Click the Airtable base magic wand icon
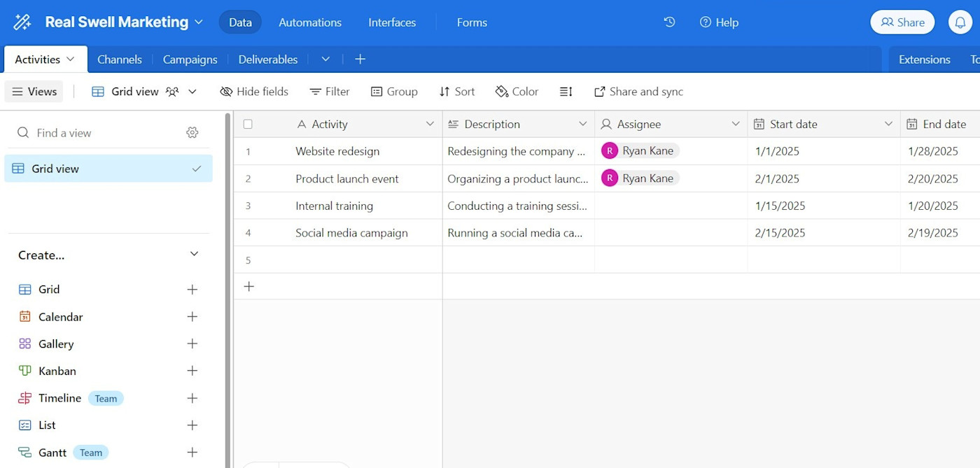 tap(22, 22)
